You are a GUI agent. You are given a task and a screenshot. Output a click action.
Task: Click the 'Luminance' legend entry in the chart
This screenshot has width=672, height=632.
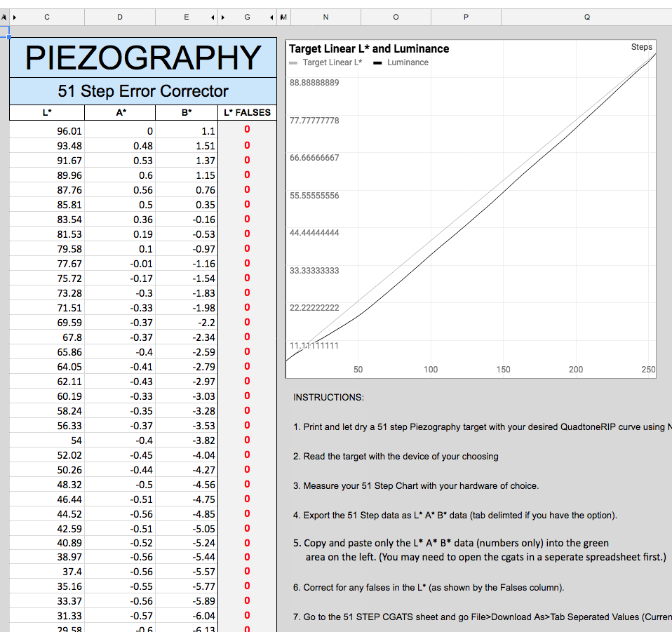pyautogui.click(x=401, y=62)
